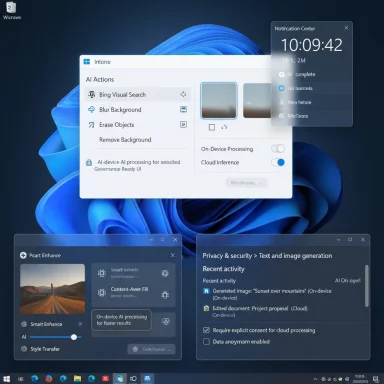384x384 pixels.
Task: Uncheck Require explicit consent for cloud processing
Action: tap(206, 330)
